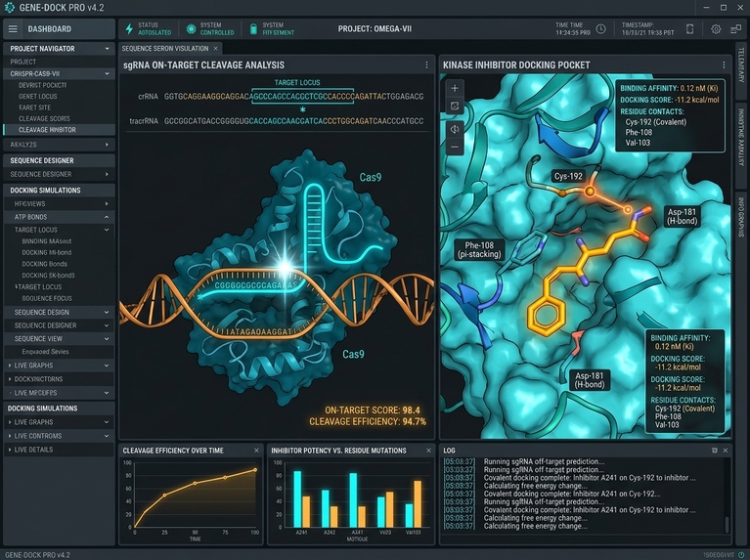750x560 pixels.
Task: Select the CLEAVAGE INHIBITOR item
Action: pyautogui.click(x=59, y=130)
